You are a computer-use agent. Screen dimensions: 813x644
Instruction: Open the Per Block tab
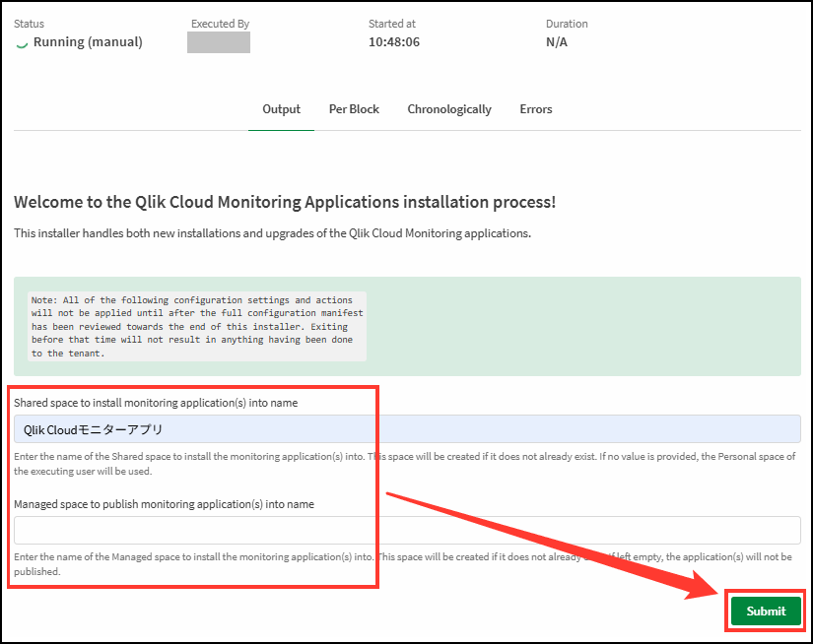tap(354, 109)
